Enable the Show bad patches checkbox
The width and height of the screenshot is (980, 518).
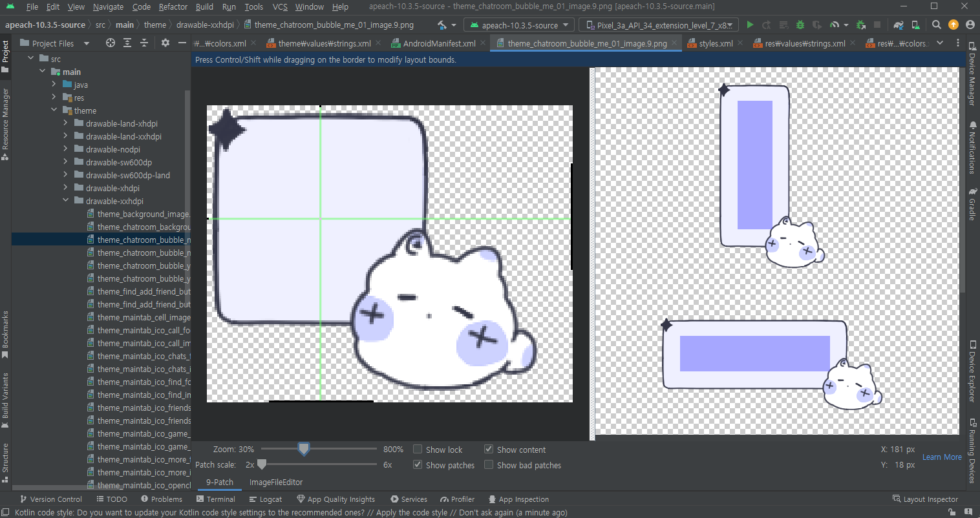[489, 464]
